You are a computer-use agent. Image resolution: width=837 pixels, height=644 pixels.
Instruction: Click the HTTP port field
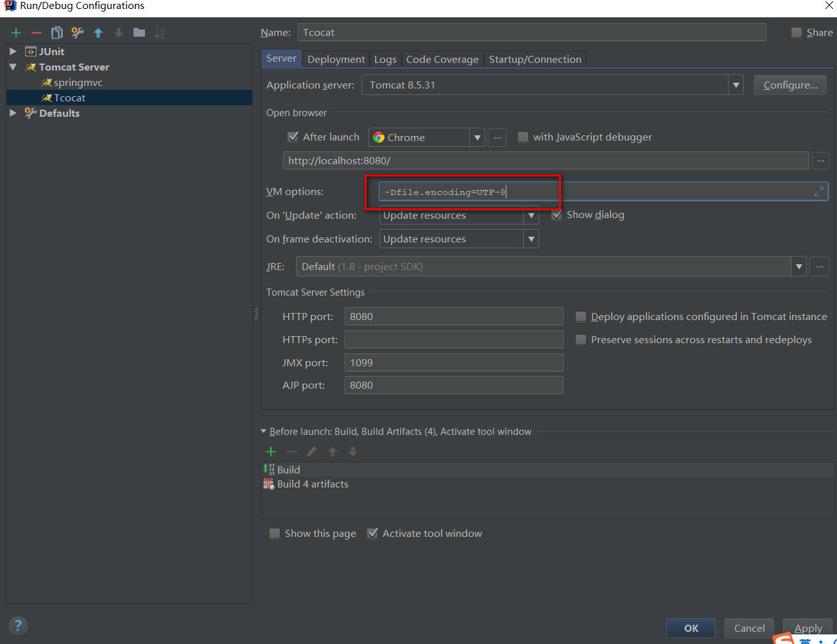[x=454, y=316]
